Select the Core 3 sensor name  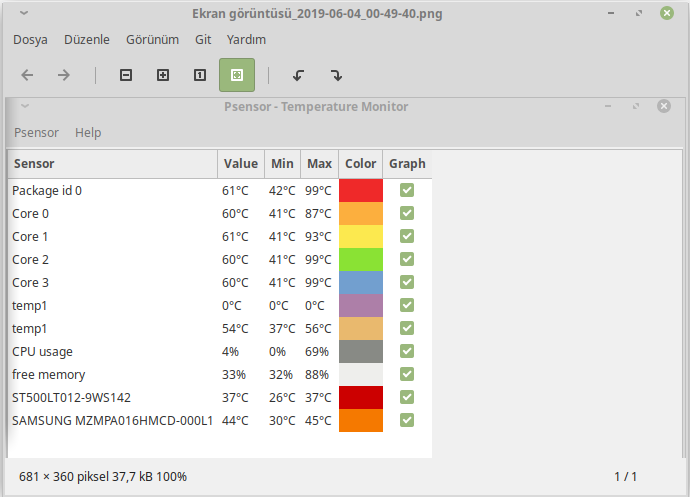coord(30,283)
